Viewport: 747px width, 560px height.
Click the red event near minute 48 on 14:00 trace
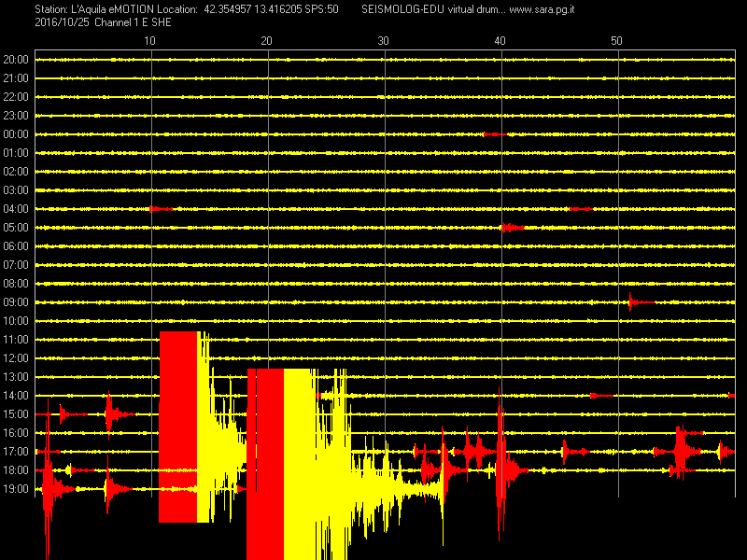(x=601, y=395)
